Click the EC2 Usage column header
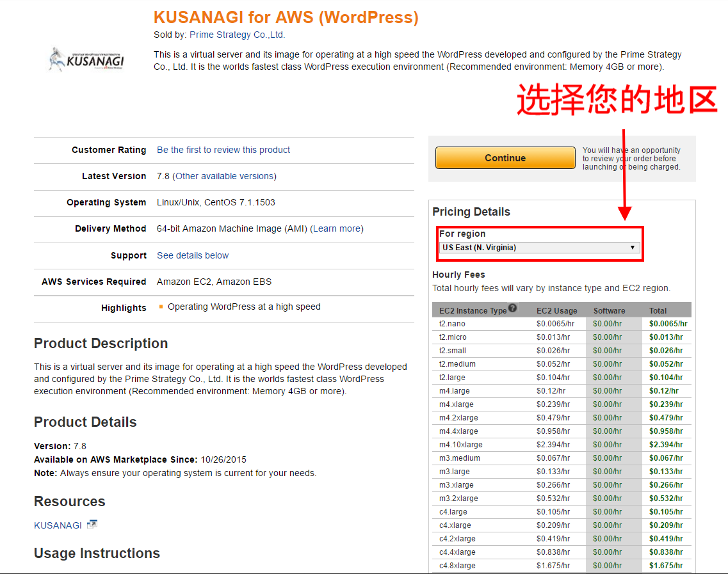Image resolution: width=728 pixels, height=574 pixels. (x=556, y=311)
